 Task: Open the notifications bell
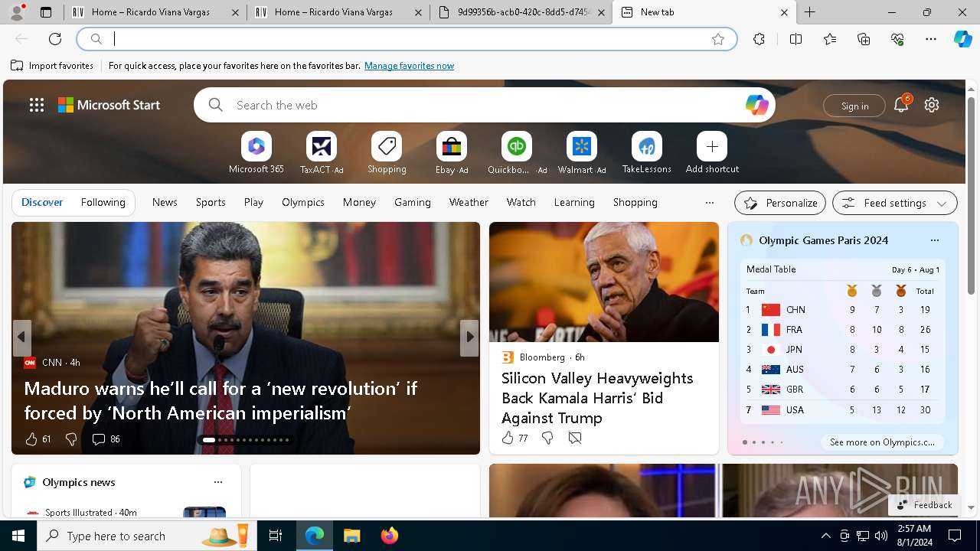pyautogui.click(x=901, y=105)
